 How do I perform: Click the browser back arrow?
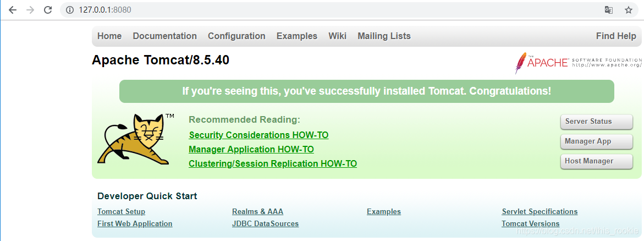tap(13, 10)
